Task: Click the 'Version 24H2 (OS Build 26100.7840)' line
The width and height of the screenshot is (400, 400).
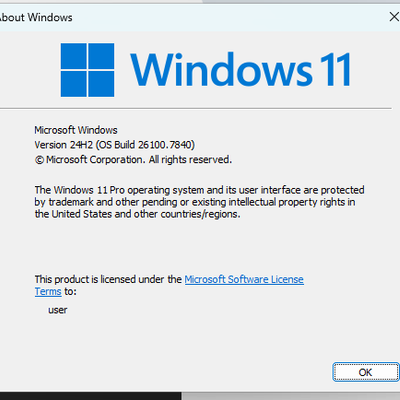Action: [x=114, y=145]
